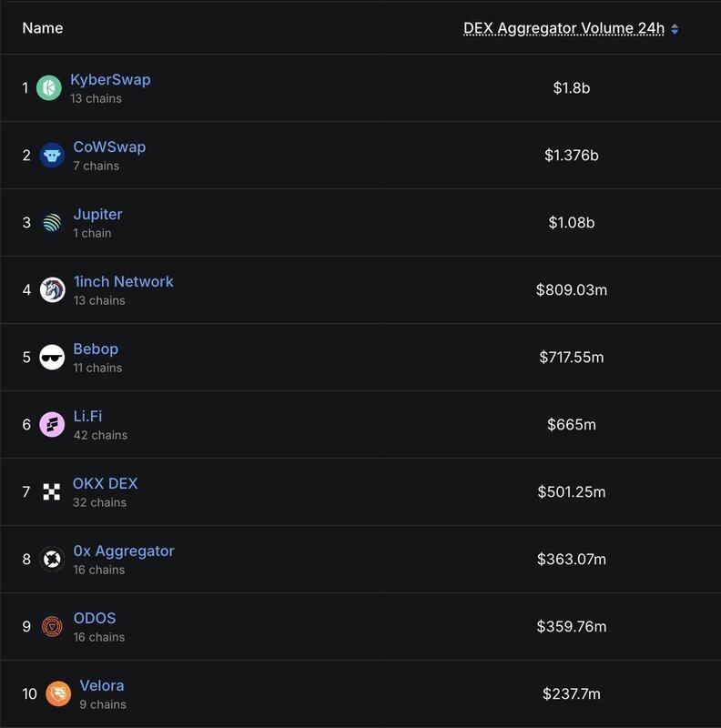The image size is (721, 728).
Task: Click the 1inch Network unicorn icon
Action: click(x=52, y=289)
